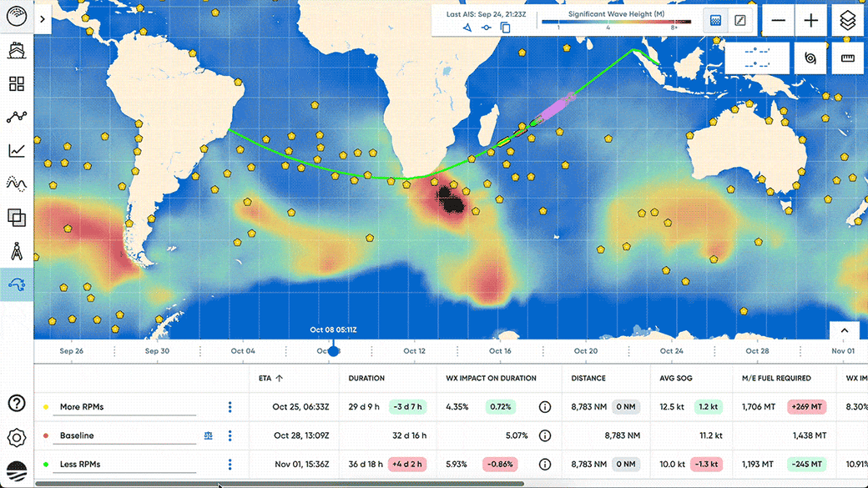
Task: Click the copy icon in the Last AIS panel
Action: point(503,27)
